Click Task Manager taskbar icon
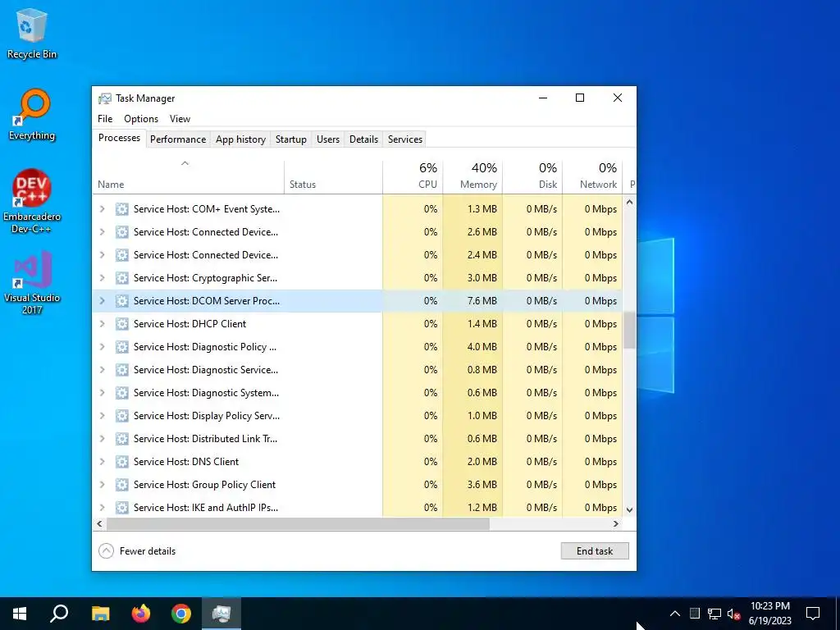Image resolution: width=840 pixels, height=630 pixels. pos(221,614)
